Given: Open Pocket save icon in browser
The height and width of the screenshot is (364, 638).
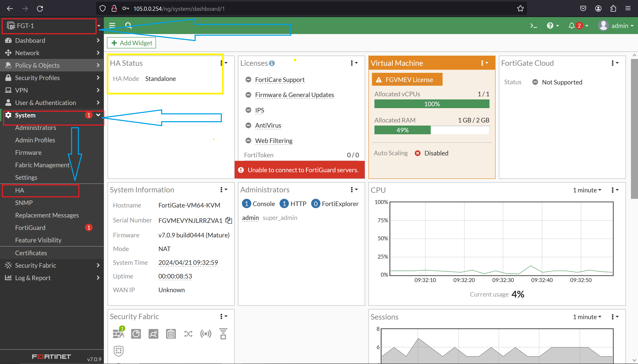Looking at the screenshot, I should (583, 9).
